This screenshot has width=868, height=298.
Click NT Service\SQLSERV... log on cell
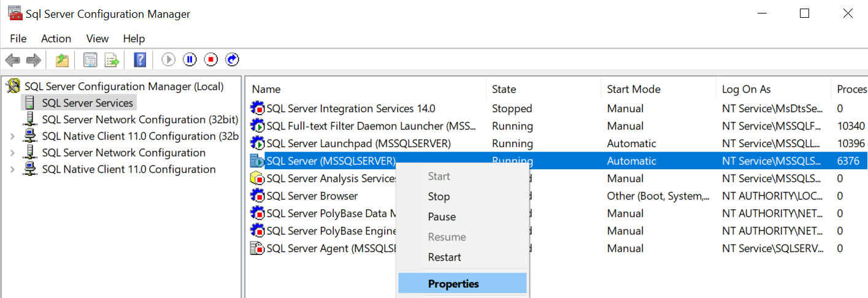pos(772,248)
